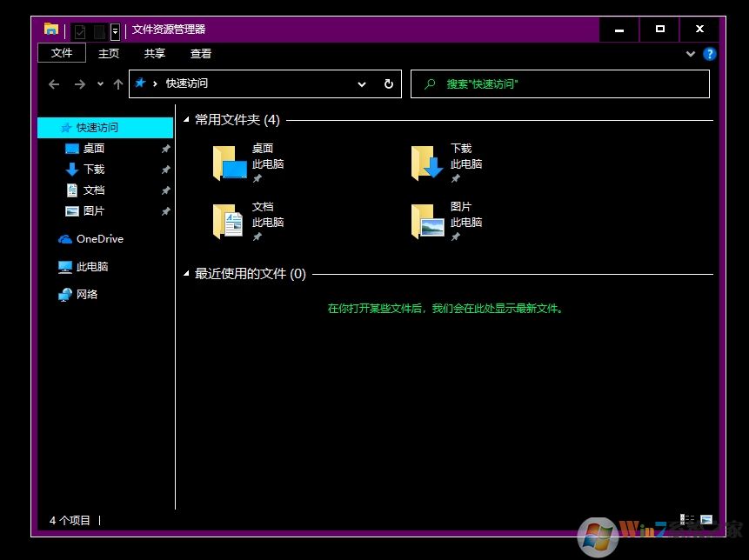Open the address bar history dropdown
The width and height of the screenshot is (749, 560).
coord(362,84)
